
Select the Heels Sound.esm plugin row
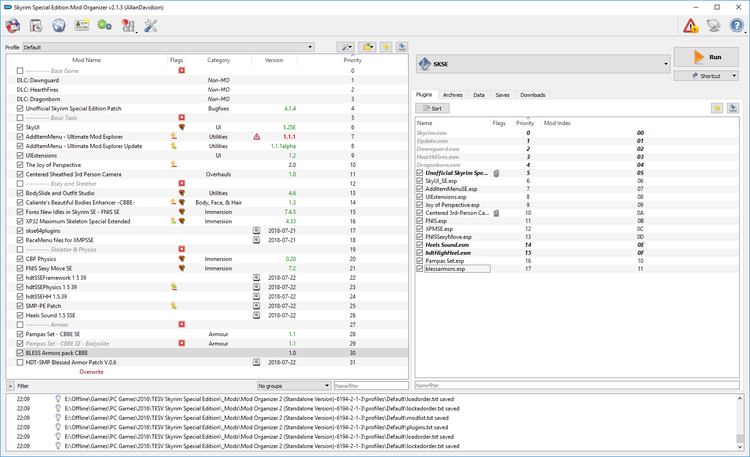point(577,245)
